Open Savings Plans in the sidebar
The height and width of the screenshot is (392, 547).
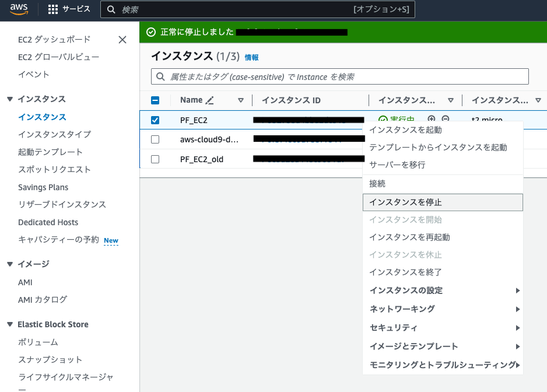click(x=43, y=187)
